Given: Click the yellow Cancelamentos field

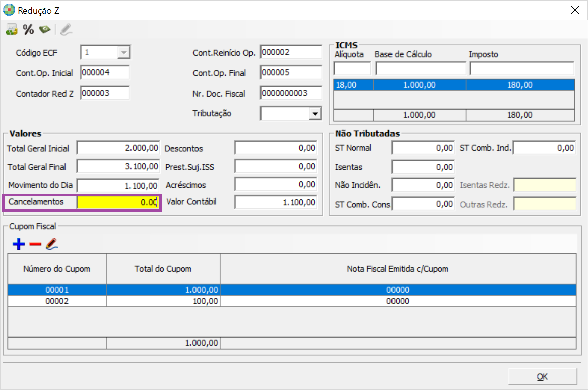Looking at the screenshot, I should (118, 202).
